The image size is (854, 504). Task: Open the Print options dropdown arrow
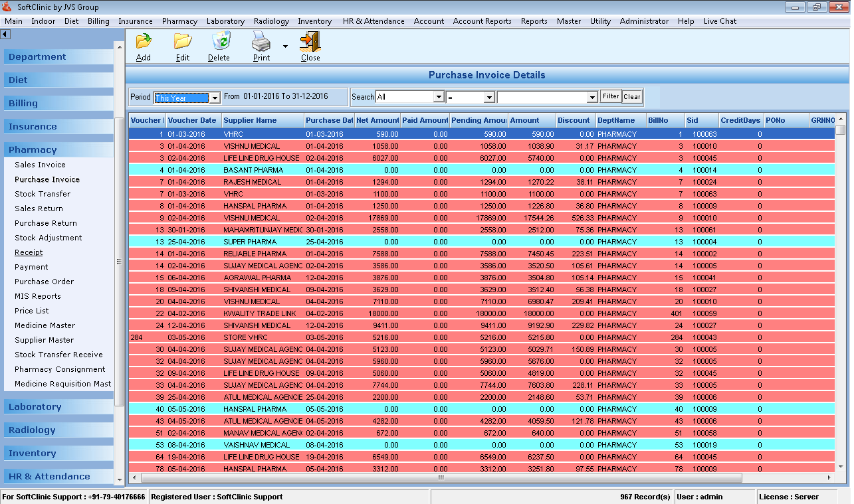click(x=284, y=46)
